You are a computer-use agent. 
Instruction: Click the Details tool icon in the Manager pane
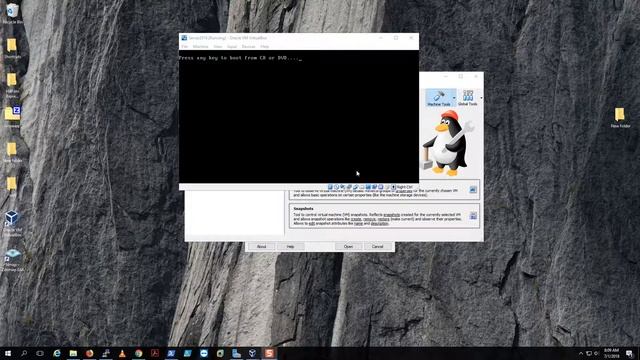point(473,190)
